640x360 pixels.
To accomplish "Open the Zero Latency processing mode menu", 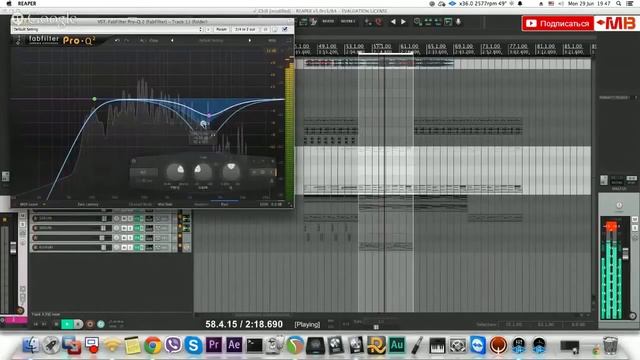I will [x=88, y=204].
